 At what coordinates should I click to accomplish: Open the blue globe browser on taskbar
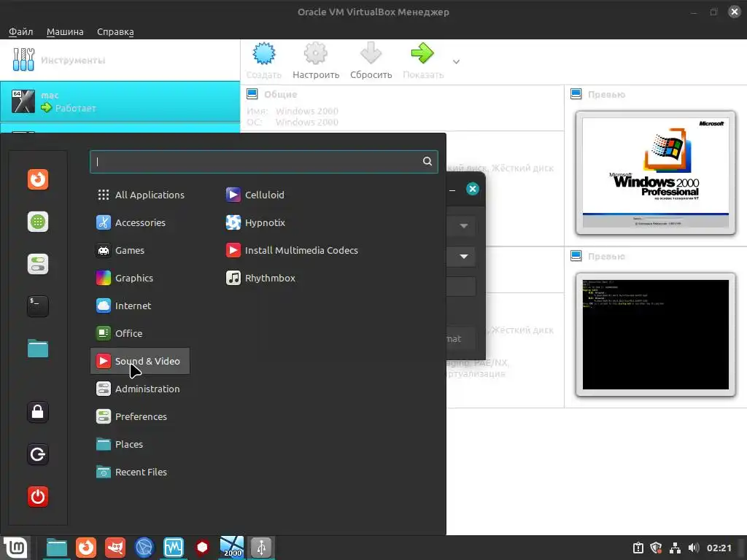[144, 548]
